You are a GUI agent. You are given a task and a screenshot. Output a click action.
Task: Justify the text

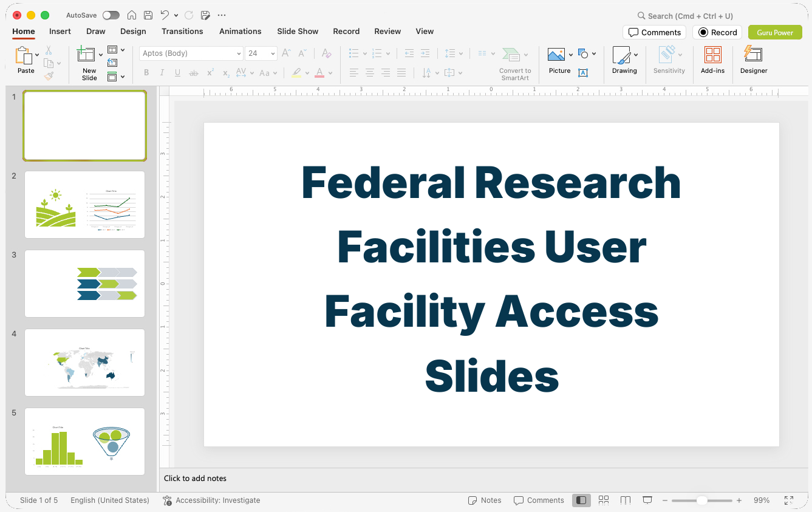(x=401, y=73)
